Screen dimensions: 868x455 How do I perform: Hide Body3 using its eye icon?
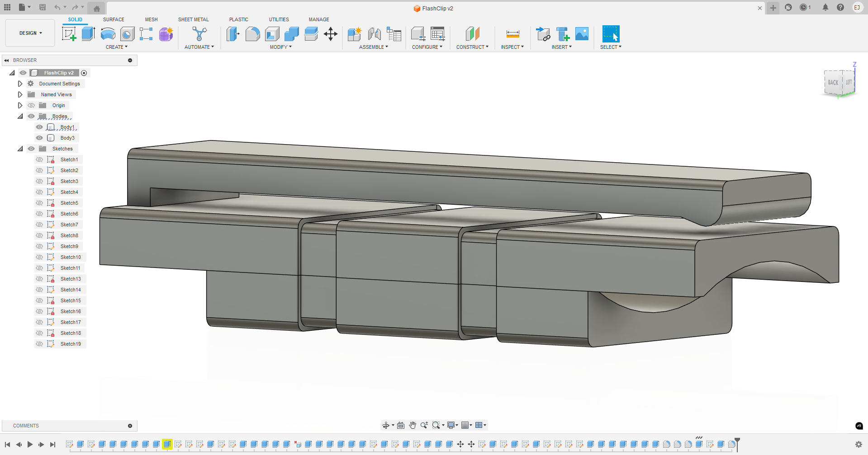point(40,138)
